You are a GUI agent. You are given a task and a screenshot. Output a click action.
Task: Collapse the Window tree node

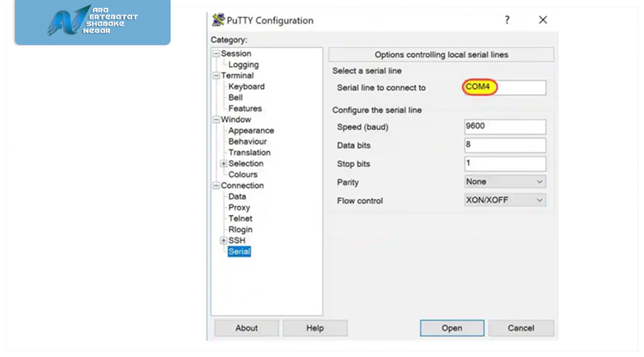click(x=216, y=119)
